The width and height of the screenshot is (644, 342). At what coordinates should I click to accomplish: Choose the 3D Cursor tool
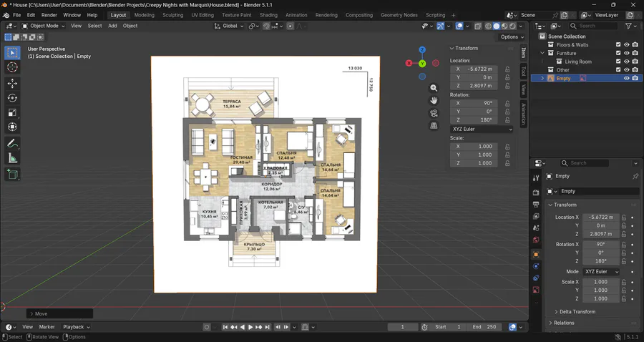coord(12,67)
